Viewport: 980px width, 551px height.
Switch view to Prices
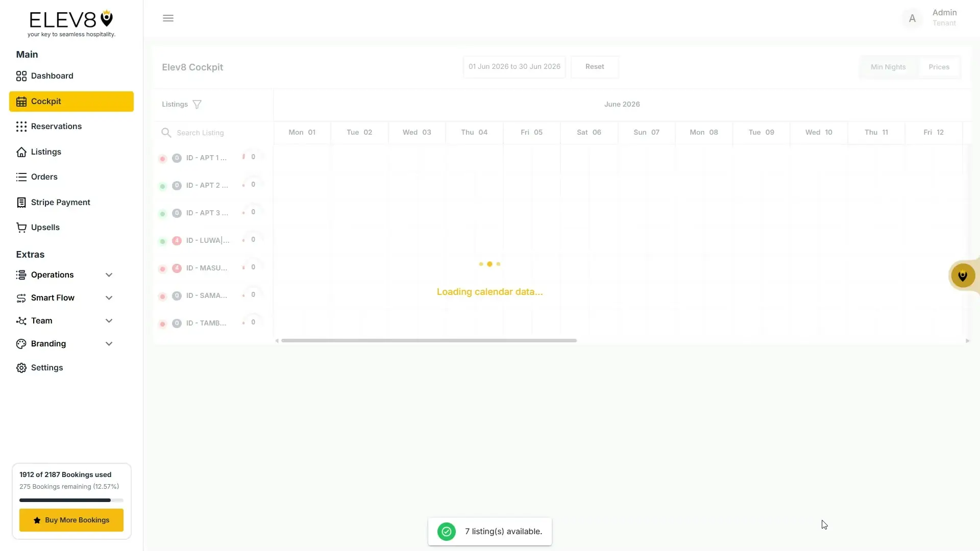pyautogui.click(x=939, y=67)
